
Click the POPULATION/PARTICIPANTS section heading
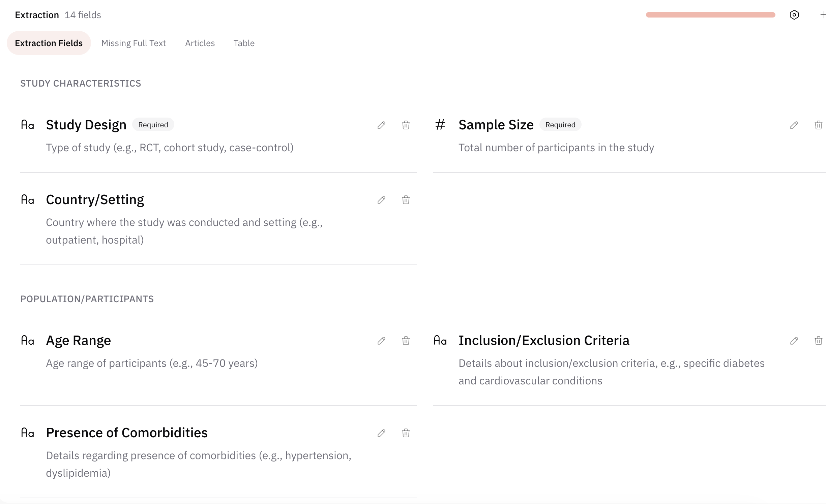click(x=87, y=299)
